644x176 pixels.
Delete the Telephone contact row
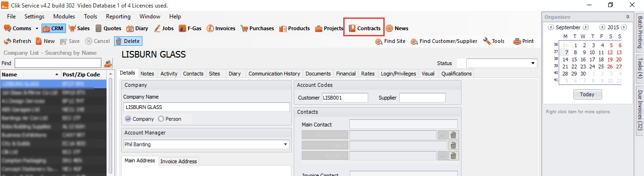coord(453,135)
